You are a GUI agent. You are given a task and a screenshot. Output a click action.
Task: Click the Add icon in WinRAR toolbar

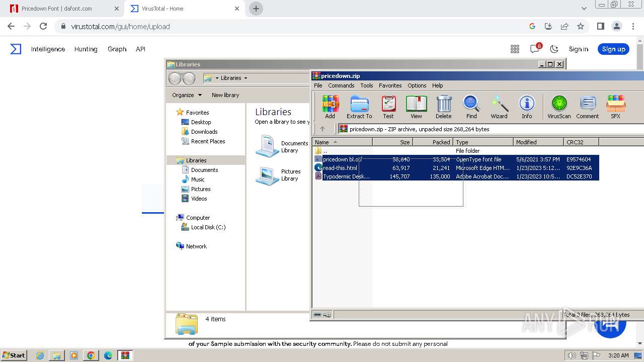[330, 107]
